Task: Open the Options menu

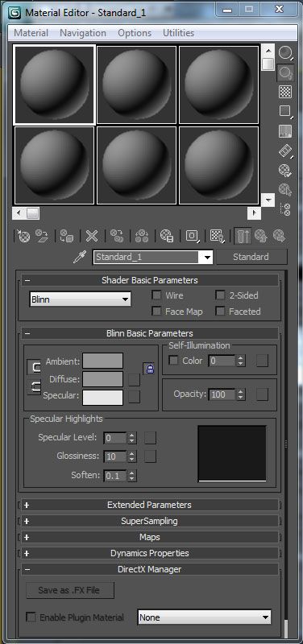Action: (135, 33)
